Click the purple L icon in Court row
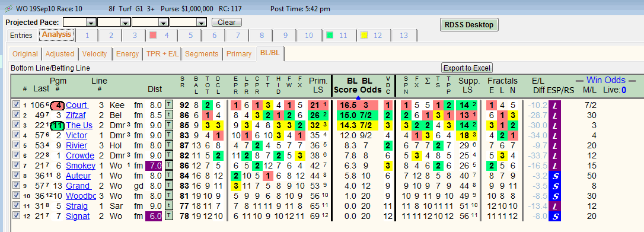Screen dimensions: 644x232 pos(554,105)
